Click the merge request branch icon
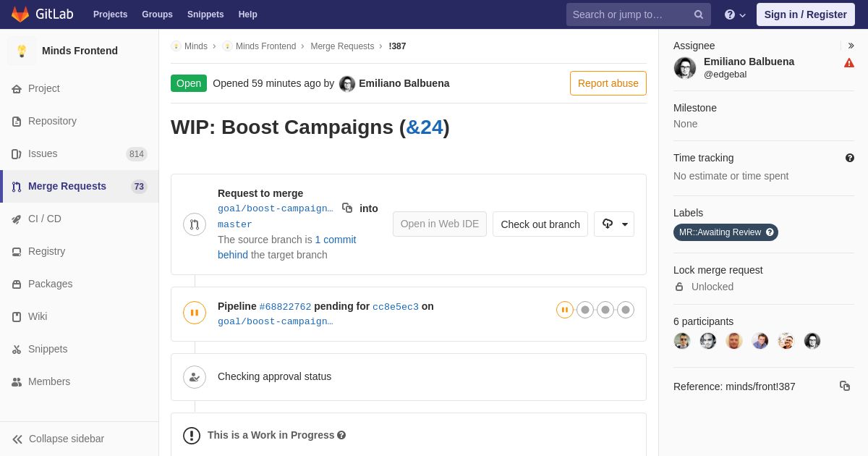 [x=195, y=224]
